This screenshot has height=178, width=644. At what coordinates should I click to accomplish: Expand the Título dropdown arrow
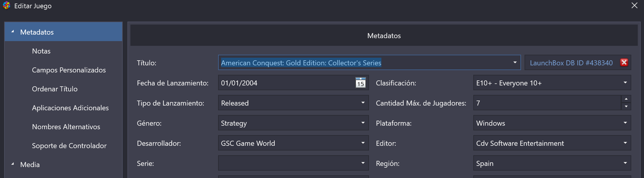(x=515, y=62)
